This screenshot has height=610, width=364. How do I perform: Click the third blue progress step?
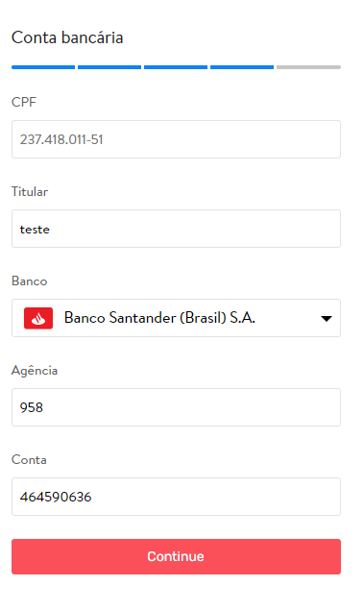point(176,67)
